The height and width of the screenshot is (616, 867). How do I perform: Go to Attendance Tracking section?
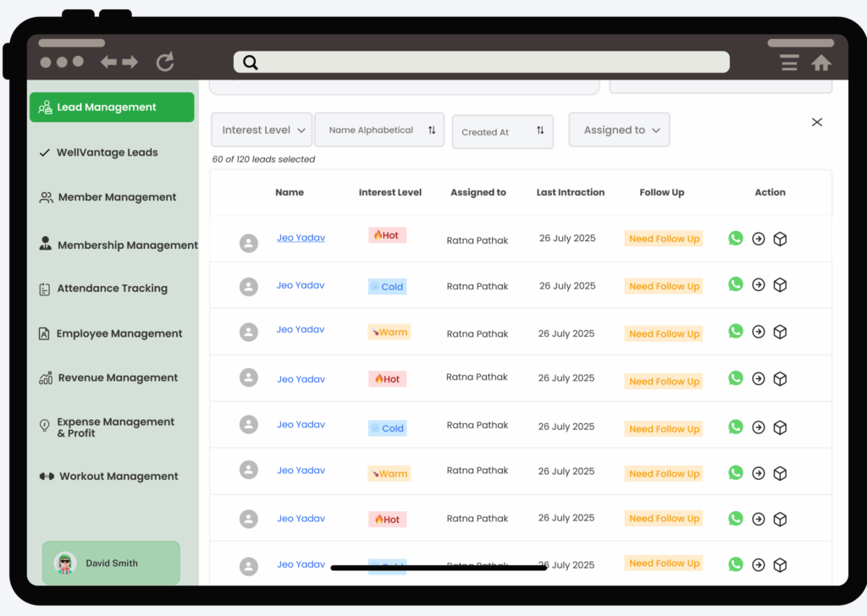112,289
